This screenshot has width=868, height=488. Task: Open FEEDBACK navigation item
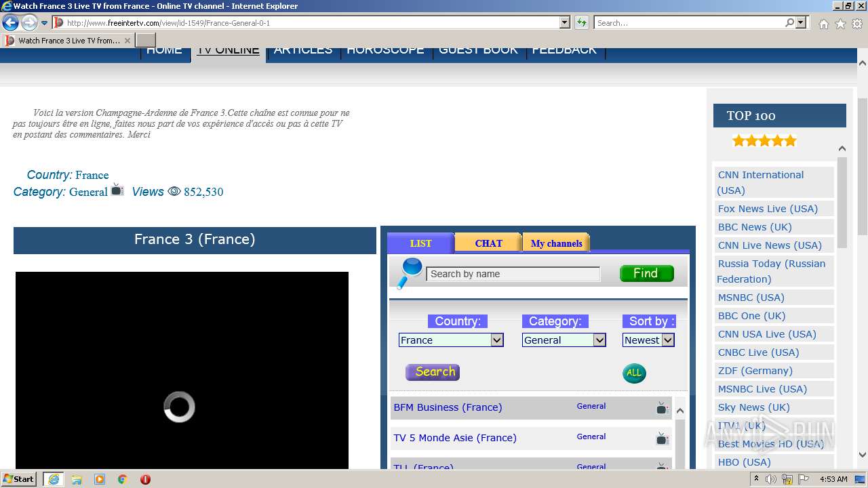pyautogui.click(x=564, y=50)
